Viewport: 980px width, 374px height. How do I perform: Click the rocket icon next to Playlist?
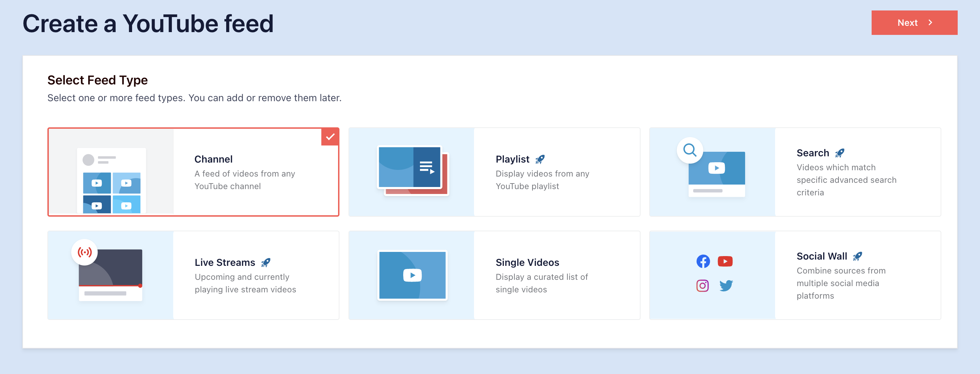540,159
